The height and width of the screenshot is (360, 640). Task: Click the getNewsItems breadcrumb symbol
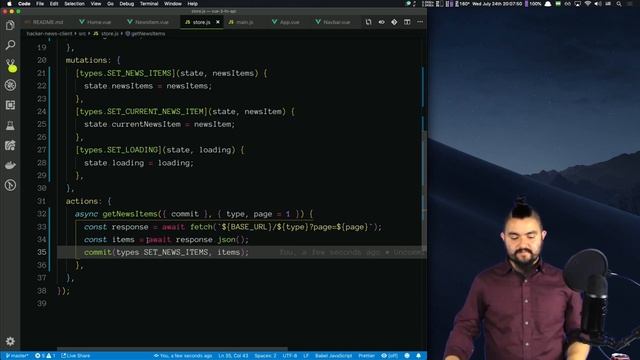point(145,34)
